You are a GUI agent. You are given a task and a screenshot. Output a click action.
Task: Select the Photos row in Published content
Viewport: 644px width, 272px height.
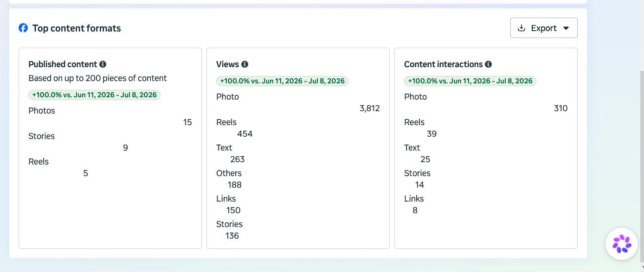(x=110, y=117)
